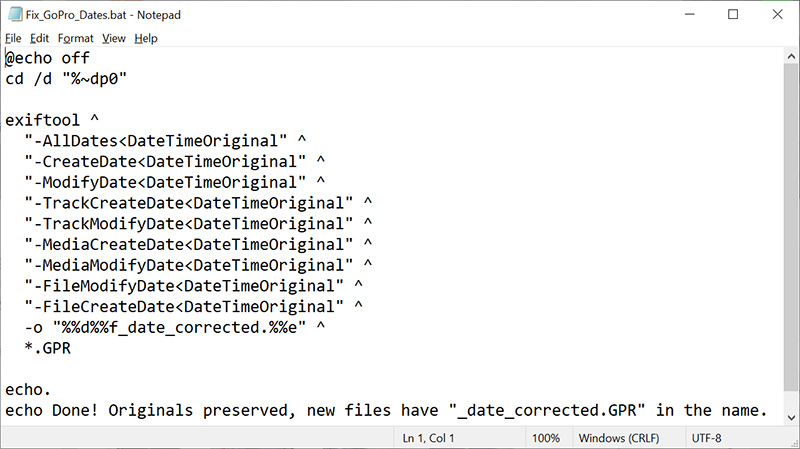Click the UTF-8 encoding status field

(707, 438)
